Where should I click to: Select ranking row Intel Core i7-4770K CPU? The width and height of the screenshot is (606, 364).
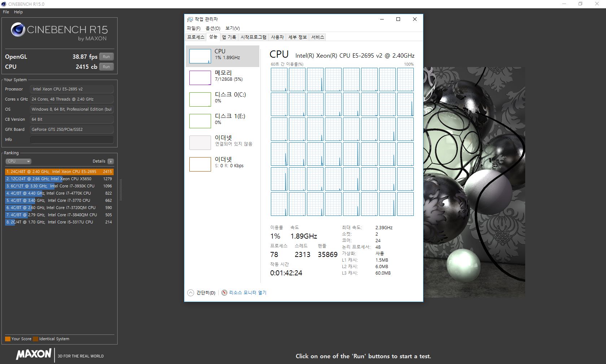[59, 193]
